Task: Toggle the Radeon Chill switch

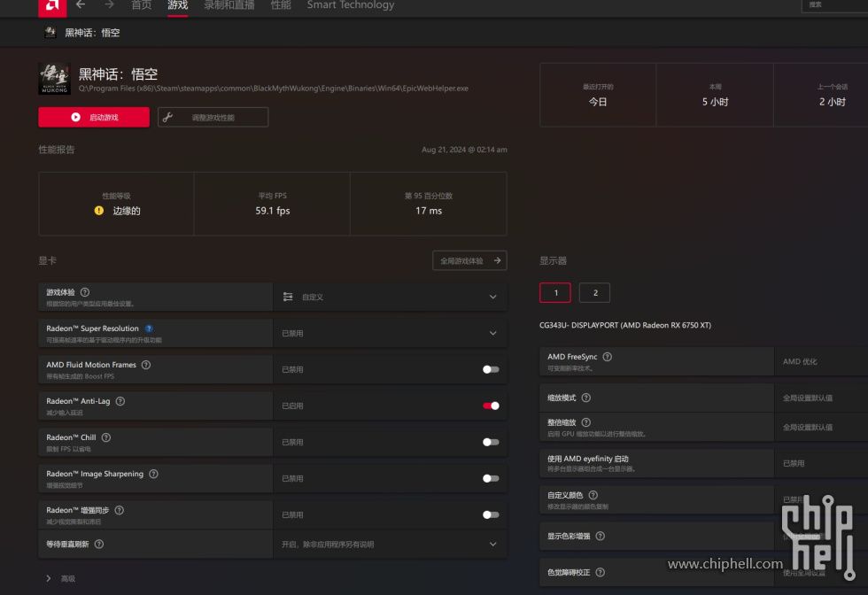Action: (x=491, y=442)
